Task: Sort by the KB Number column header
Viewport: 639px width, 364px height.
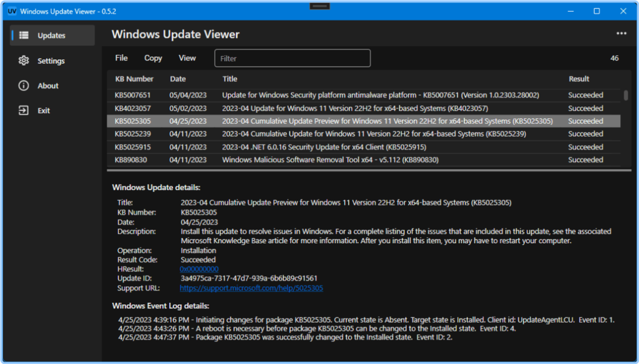Action: pyautogui.click(x=134, y=79)
